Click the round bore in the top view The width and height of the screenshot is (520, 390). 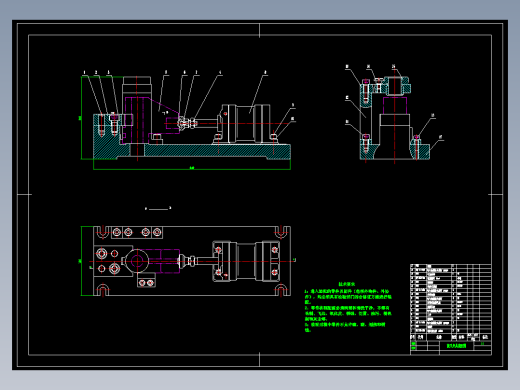(x=137, y=261)
